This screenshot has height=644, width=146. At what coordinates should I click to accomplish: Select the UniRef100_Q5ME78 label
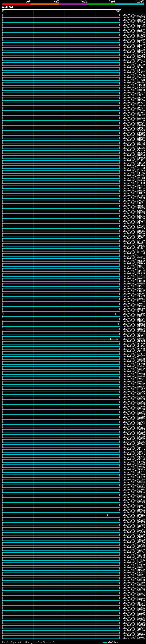(133, 329)
